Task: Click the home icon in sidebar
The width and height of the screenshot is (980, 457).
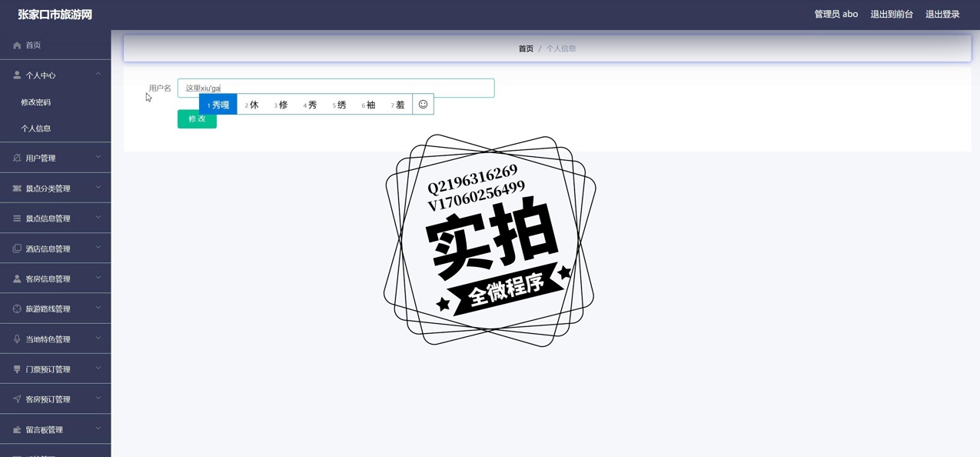Action: (17, 45)
